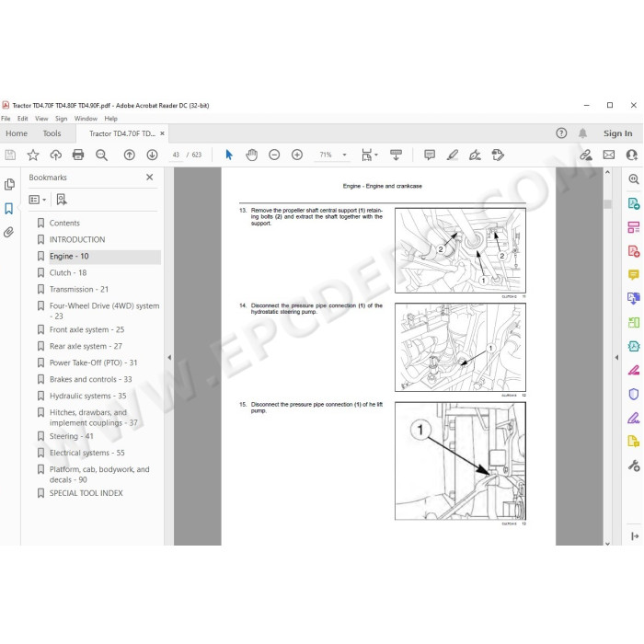Click the vertical scrollbar thumb
Image resolution: width=644 pixels, height=644 pixels.
point(607,203)
